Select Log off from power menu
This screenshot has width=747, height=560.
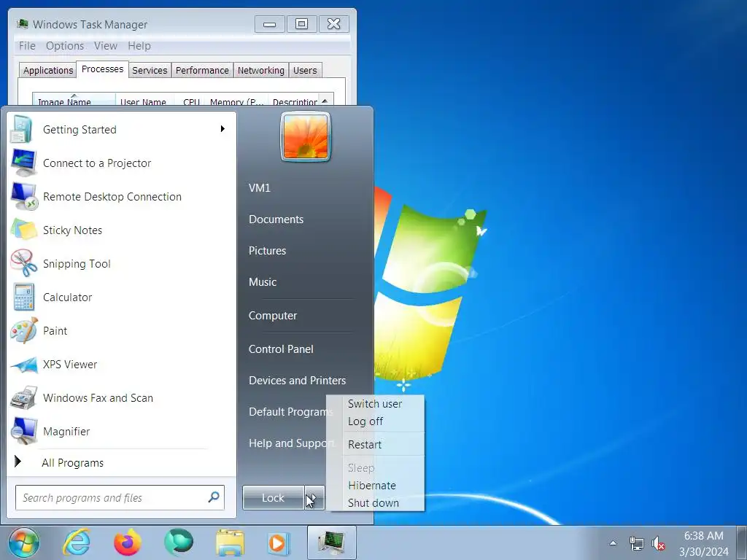[365, 421]
